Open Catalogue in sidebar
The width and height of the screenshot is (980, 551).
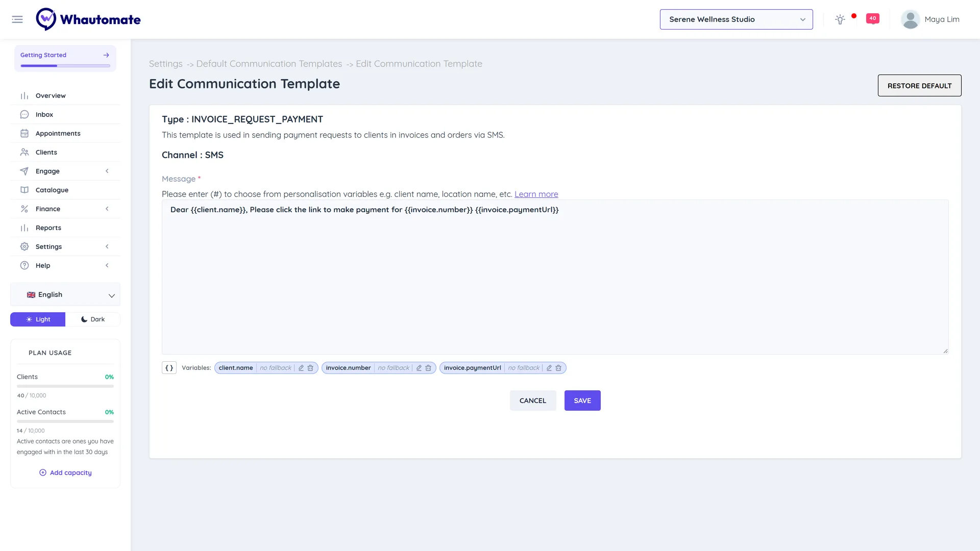pyautogui.click(x=65, y=190)
